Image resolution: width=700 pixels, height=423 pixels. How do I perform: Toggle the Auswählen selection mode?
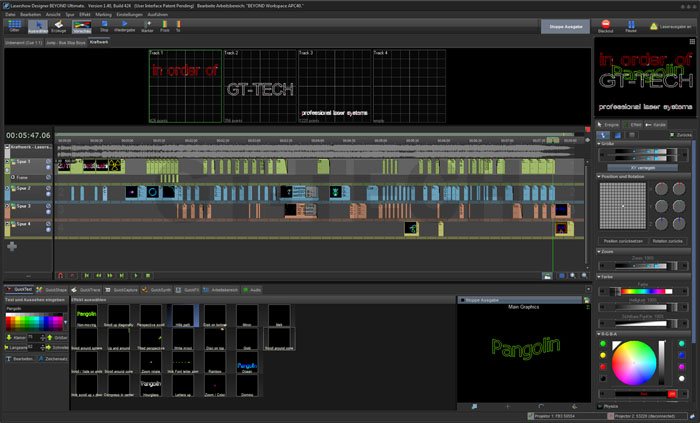tap(37, 26)
